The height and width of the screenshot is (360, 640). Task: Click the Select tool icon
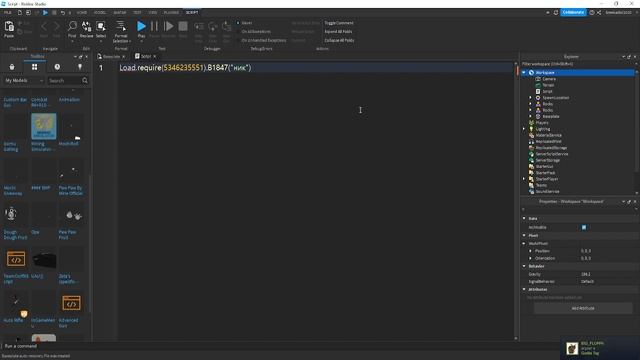[x=100, y=27]
